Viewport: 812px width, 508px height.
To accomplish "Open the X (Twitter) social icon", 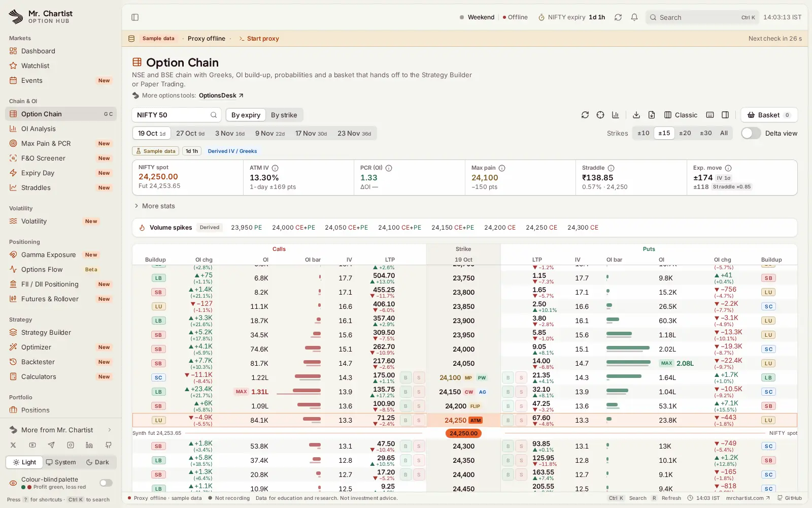I will 13,445.
